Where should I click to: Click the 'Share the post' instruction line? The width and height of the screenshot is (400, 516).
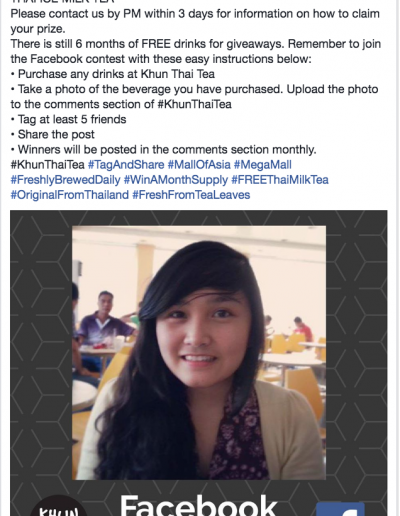pos(53,134)
